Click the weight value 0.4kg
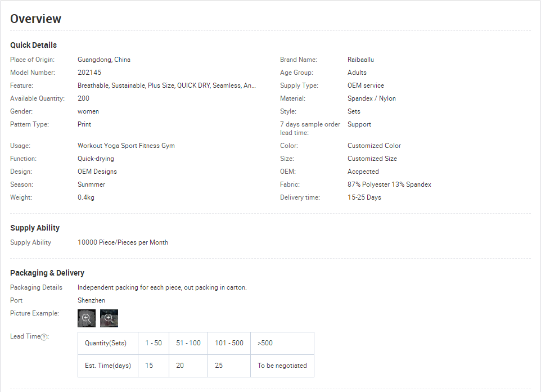The image size is (541, 392). click(x=86, y=197)
